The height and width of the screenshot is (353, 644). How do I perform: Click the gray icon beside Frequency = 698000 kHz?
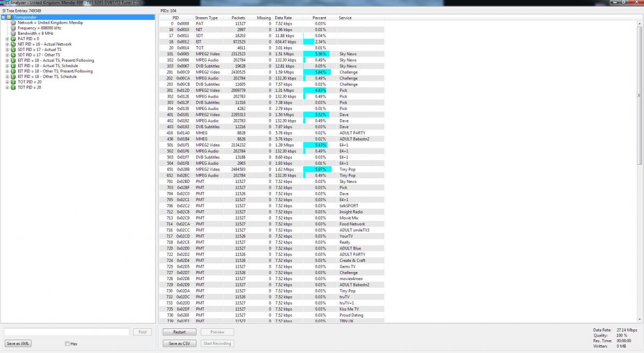coord(14,28)
